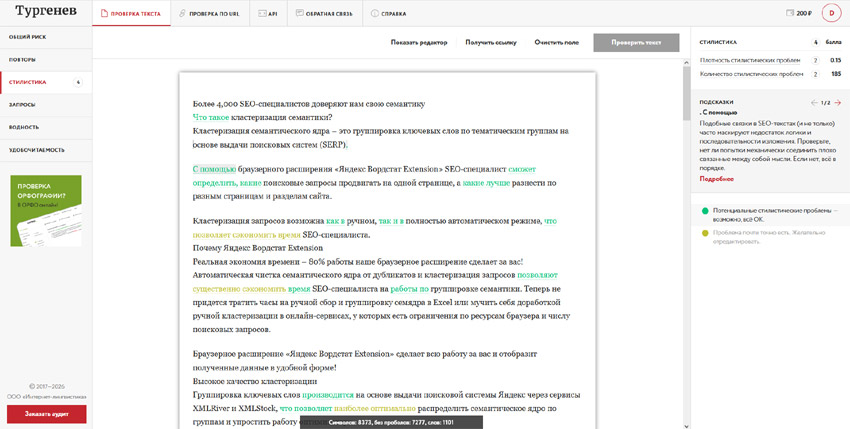Viewport: 850px width, 429px height.
Task: Click highlighted phrase существенно сэкономить время
Action: [252, 289]
